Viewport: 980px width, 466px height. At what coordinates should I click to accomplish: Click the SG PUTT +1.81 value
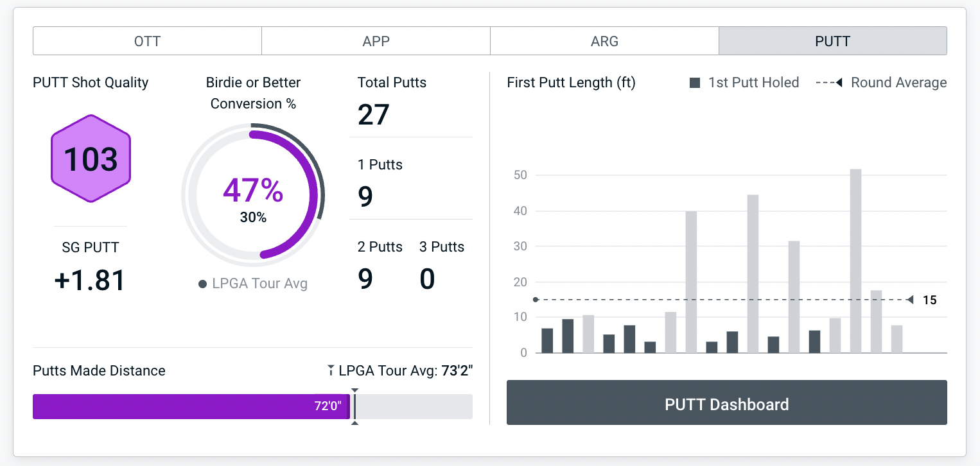[91, 280]
